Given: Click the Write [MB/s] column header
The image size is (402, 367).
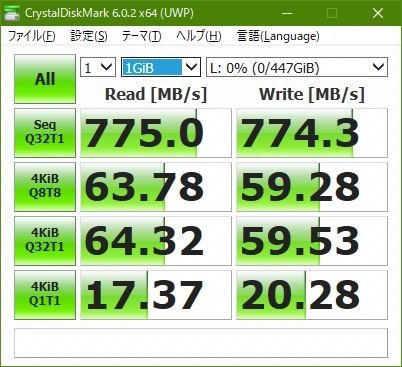Looking at the screenshot, I should (312, 94).
